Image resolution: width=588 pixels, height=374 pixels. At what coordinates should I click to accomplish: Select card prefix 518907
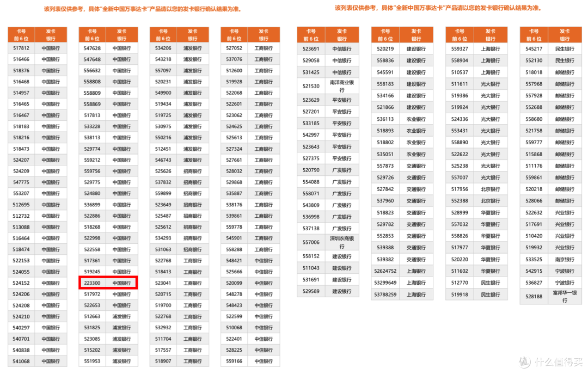click(x=163, y=361)
